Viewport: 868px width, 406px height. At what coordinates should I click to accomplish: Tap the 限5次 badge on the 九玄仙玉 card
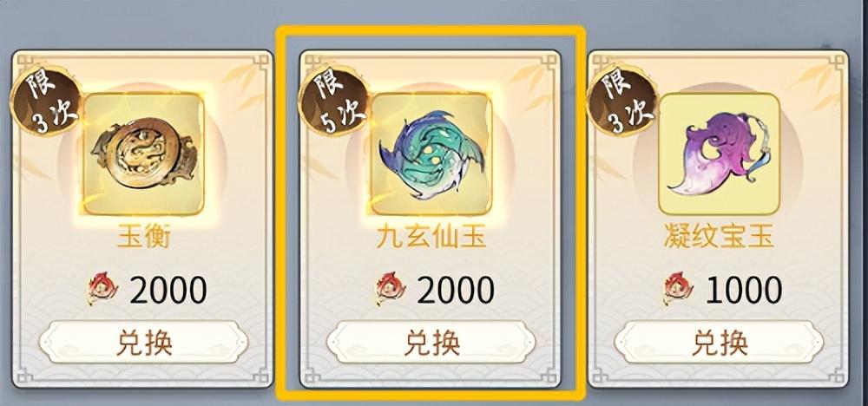pyautogui.click(x=334, y=100)
